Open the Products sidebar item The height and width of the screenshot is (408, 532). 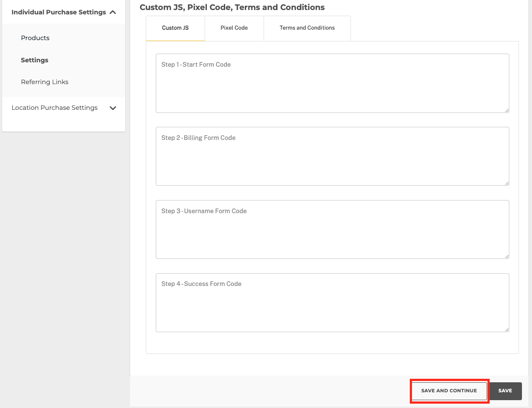coord(35,38)
